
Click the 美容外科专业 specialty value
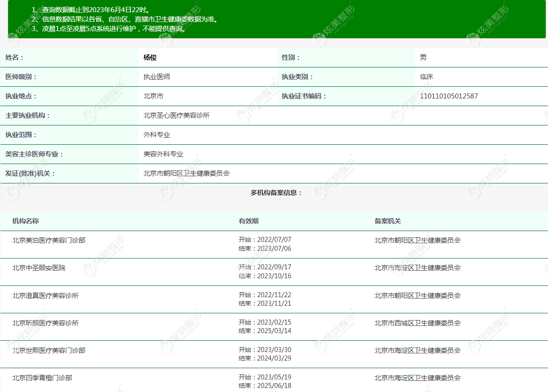click(x=163, y=154)
